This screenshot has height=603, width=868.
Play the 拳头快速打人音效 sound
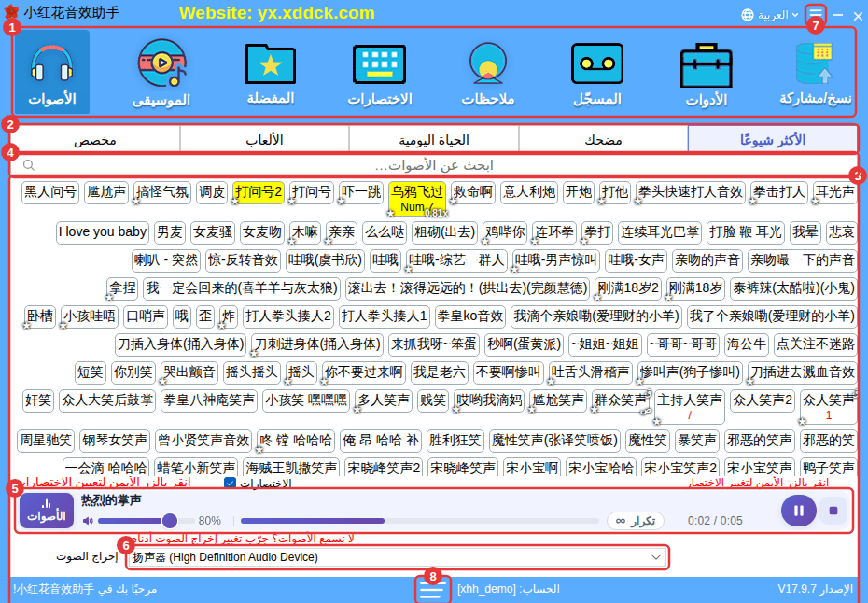[x=691, y=192]
